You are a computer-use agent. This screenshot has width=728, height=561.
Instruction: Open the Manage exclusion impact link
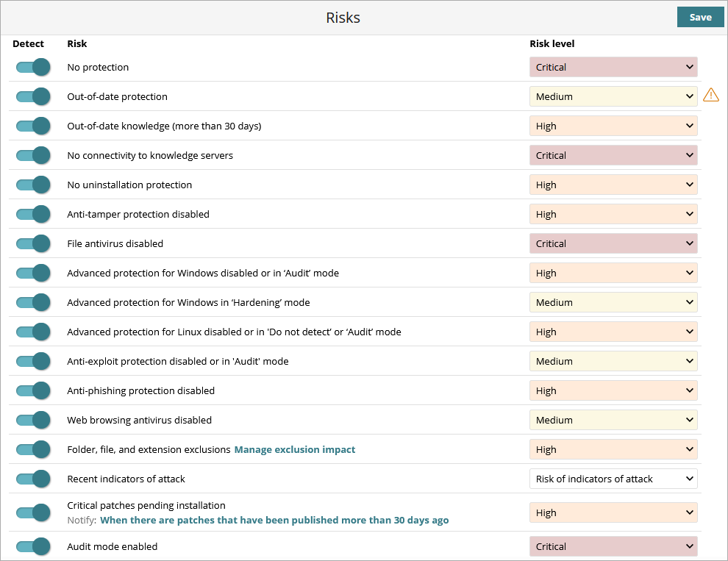(294, 449)
